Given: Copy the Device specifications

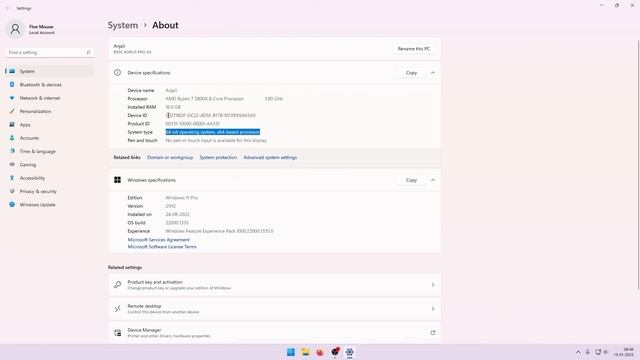Looking at the screenshot, I should 411,73.
